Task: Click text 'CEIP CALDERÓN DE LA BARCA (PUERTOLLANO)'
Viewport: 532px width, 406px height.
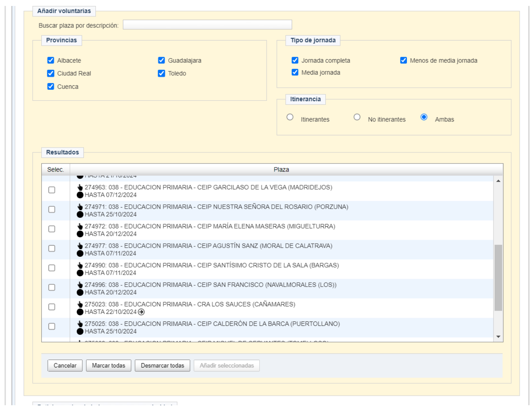Action: (x=269, y=323)
